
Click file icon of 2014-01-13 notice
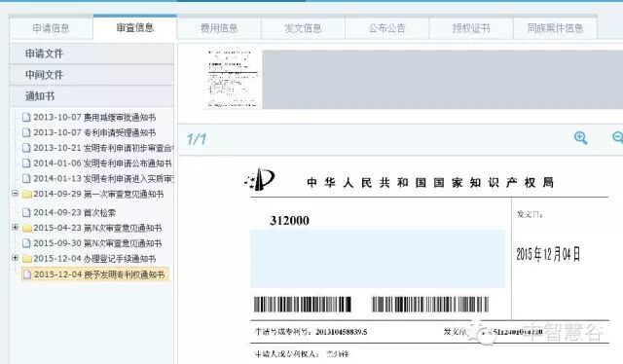(x=26, y=178)
